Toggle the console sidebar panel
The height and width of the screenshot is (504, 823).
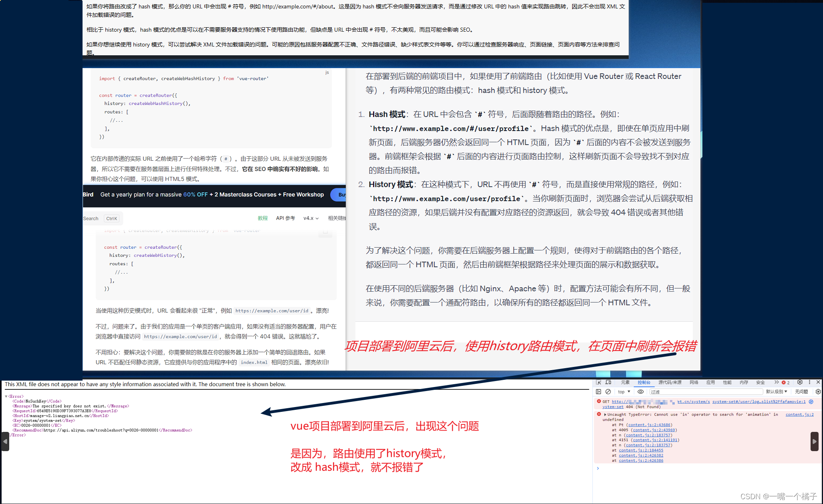click(x=599, y=392)
